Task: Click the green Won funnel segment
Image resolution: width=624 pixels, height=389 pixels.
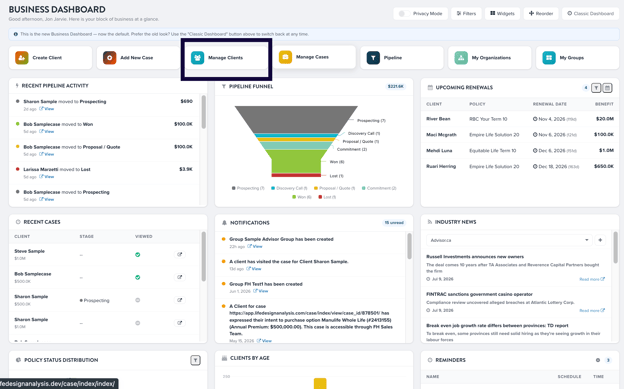Action: 296,162
